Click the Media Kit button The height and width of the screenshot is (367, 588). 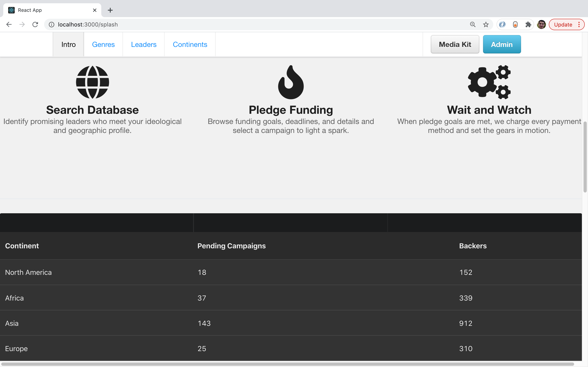[x=455, y=44]
